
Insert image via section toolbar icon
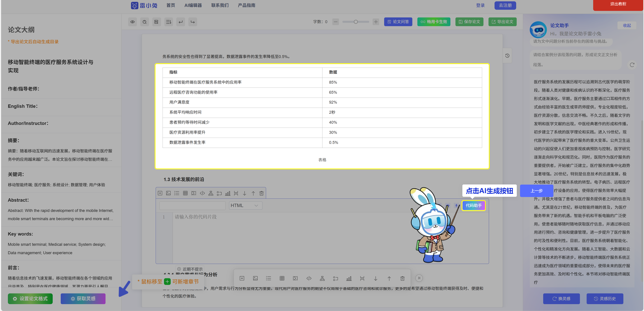coord(168,193)
